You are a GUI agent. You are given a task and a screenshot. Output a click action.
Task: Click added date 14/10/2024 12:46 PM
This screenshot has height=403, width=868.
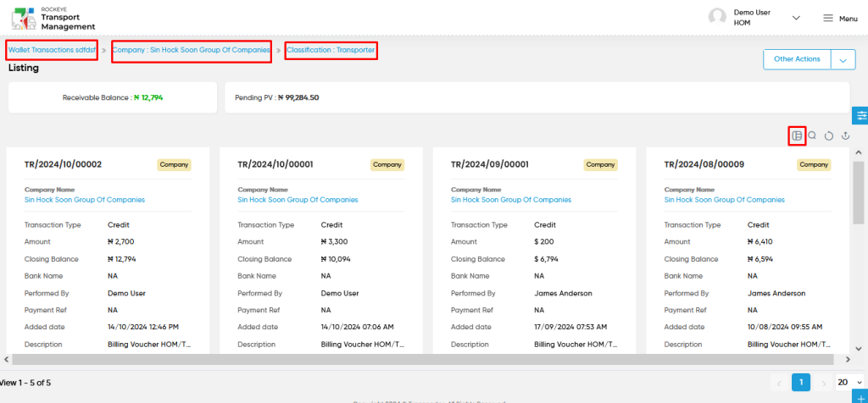142,328
